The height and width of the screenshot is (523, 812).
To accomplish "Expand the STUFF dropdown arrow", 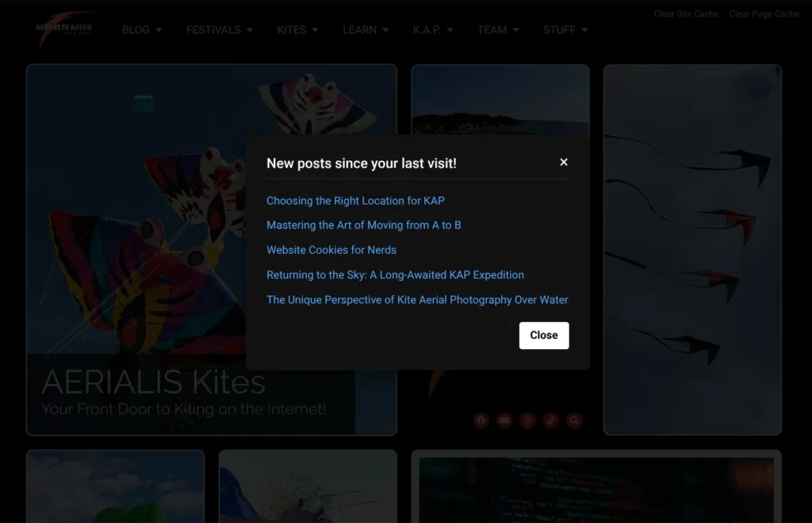I will (x=584, y=30).
